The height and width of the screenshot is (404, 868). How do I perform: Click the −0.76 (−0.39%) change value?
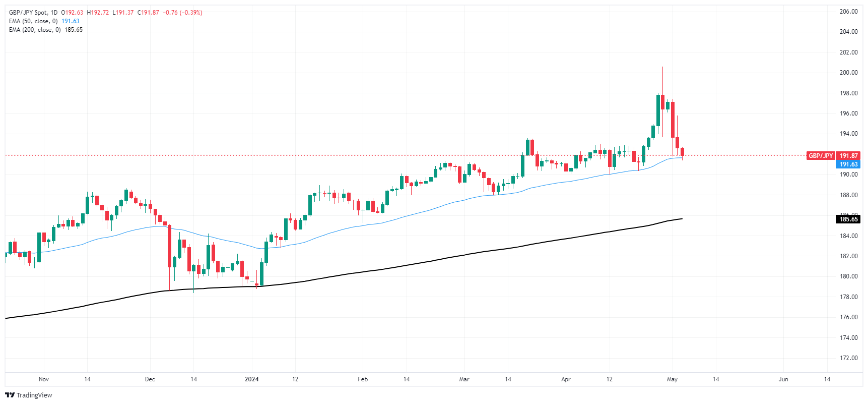coord(182,13)
